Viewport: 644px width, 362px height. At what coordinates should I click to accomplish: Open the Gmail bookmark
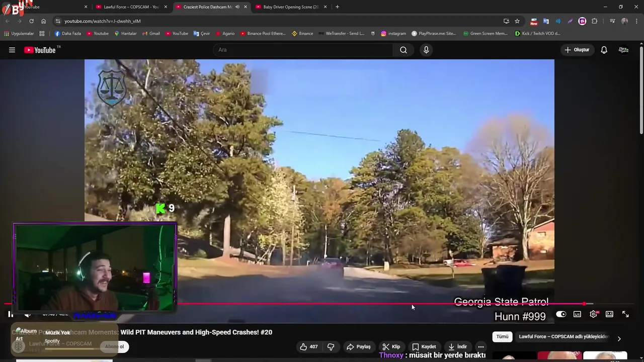(151, 34)
